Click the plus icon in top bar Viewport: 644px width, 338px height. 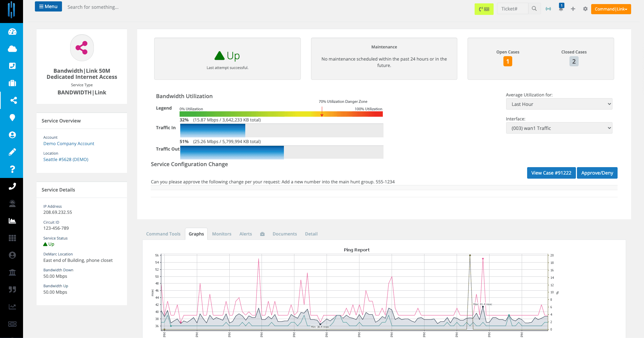[573, 9]
